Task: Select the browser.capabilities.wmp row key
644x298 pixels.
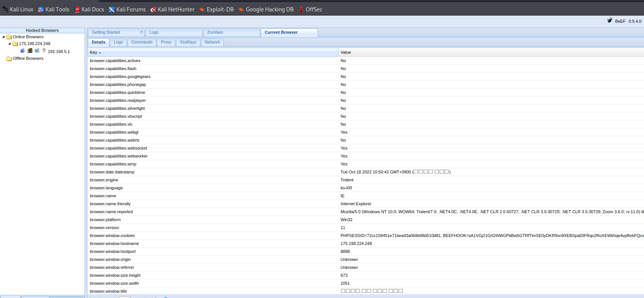Action: (x=113, y=164)
